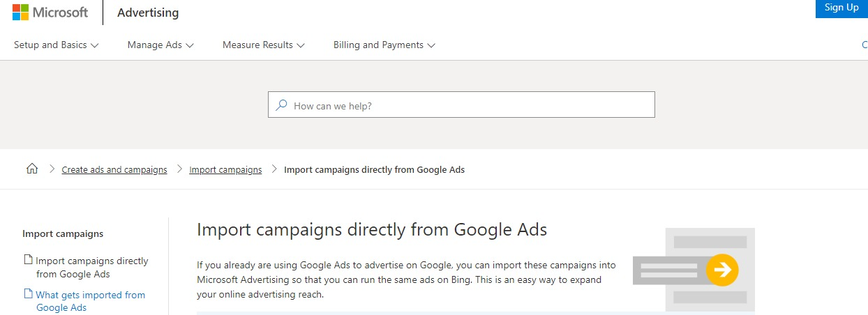
Task: Click the Import campaigns sidebar heading
Action: [x=63, y=234]
